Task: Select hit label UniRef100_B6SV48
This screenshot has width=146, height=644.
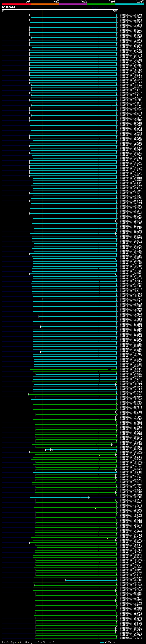Action: click(x=131, y=387)
